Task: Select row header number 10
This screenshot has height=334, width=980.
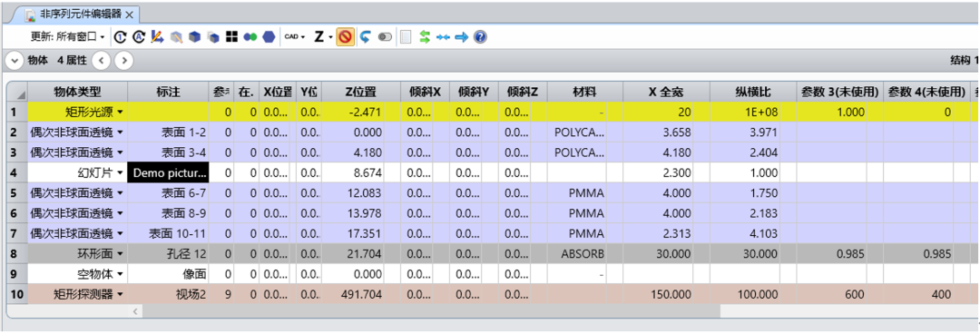Action: coord(17,294)
